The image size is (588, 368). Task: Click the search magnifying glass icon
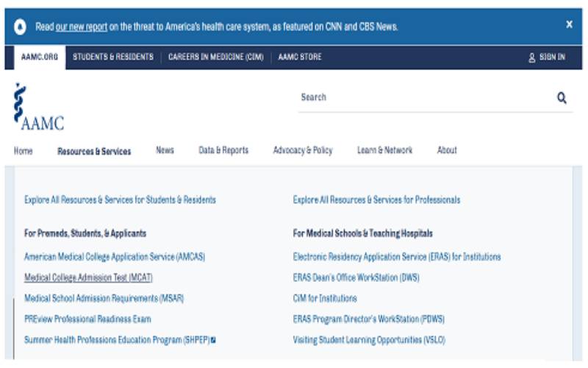[562, 98]
